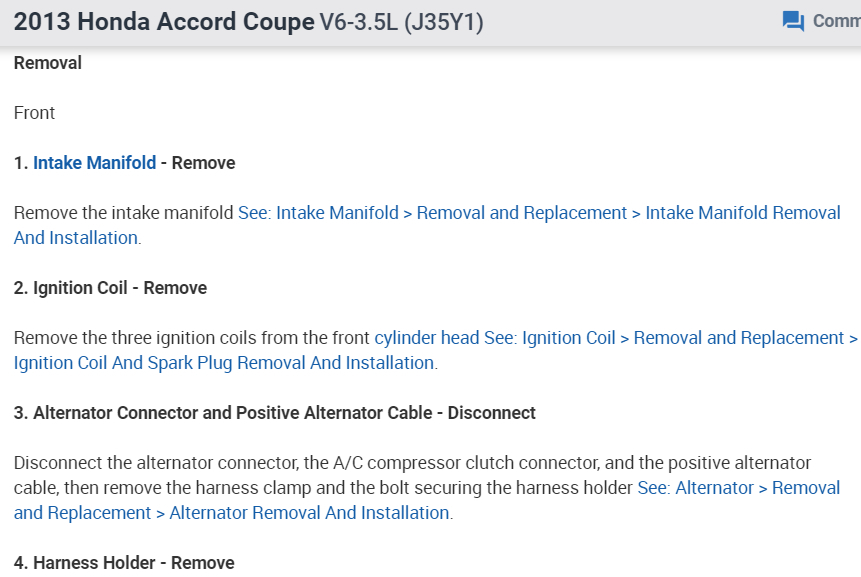
Task: Click "Ignition Coil And Spark Plug Removal And Installation" text
Action: click(225, 363)
